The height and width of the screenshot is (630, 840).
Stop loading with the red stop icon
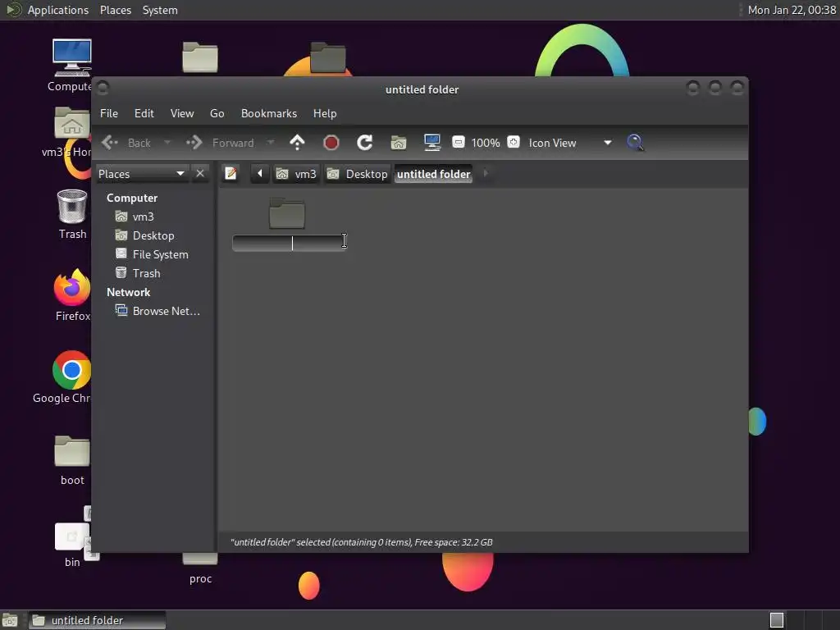pyautogui.click(x=331, y=143)
